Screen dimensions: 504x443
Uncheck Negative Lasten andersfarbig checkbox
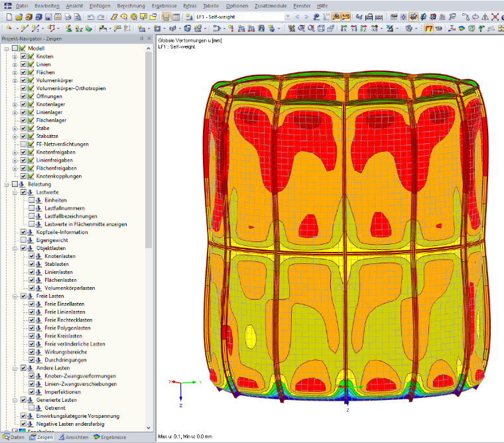23,424
